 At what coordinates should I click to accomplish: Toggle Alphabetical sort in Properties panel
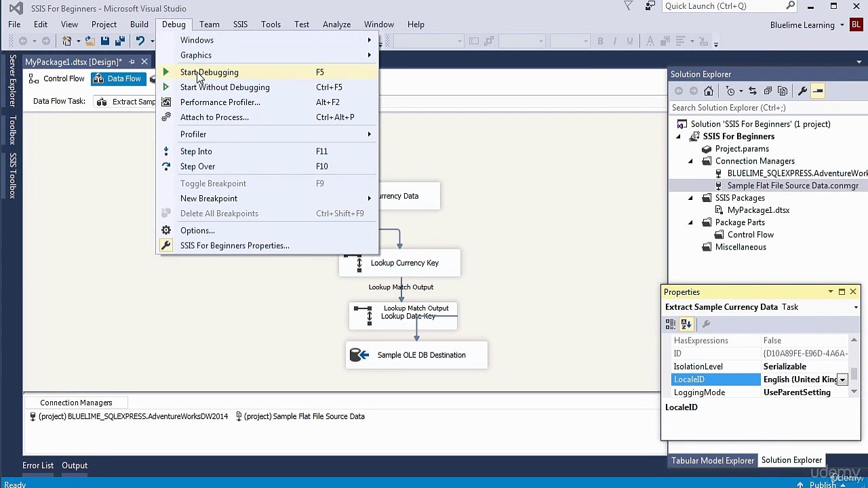click(x=686, y=324)
